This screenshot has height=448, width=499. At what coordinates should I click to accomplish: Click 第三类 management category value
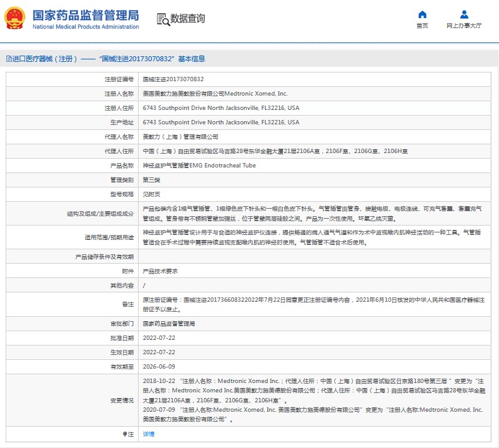151,180
